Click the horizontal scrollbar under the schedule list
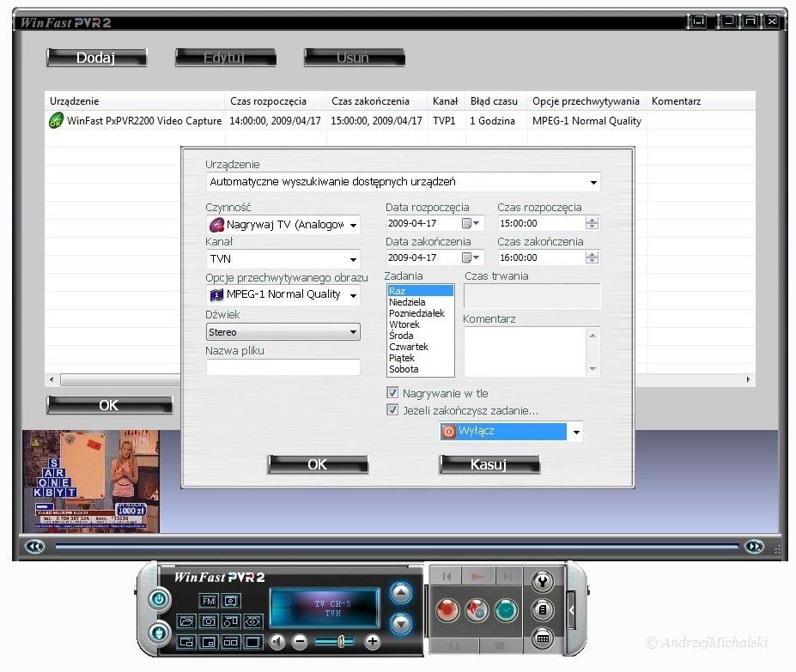 point(120,379)
